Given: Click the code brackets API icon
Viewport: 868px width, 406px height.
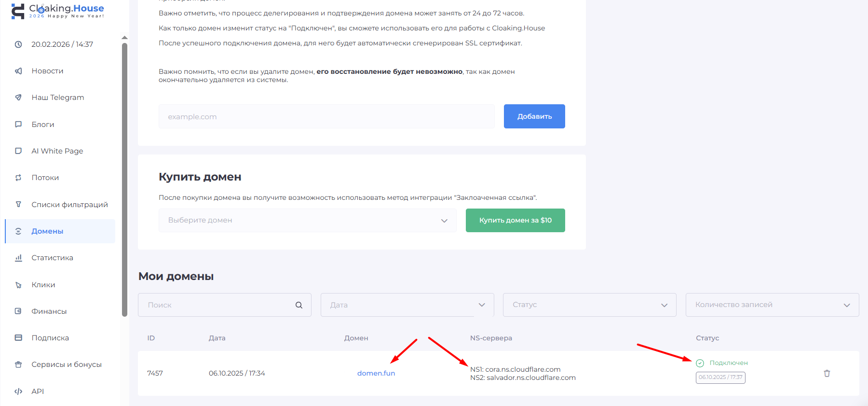Looking at the screenshot, I should point(18,392).
